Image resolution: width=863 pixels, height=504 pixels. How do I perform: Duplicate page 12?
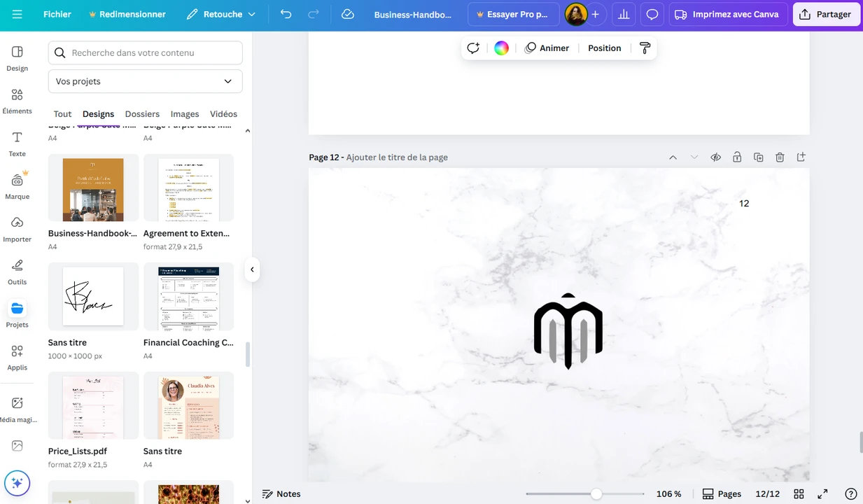pos(758,157)
